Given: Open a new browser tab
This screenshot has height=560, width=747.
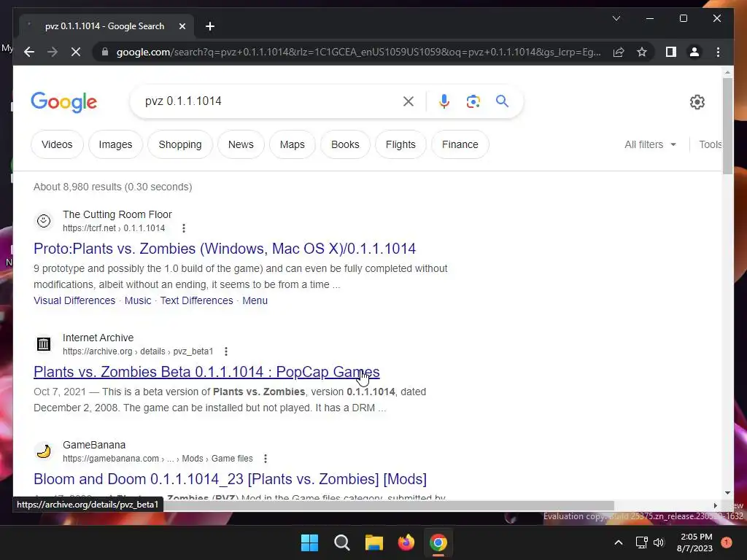Looking at the screenshot, I should [210, 26].
